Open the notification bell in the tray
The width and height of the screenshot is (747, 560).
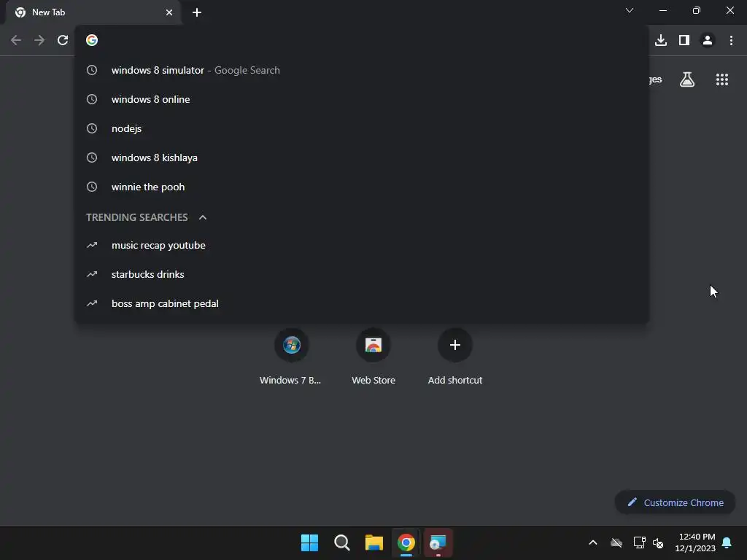[x=727, y=542]
